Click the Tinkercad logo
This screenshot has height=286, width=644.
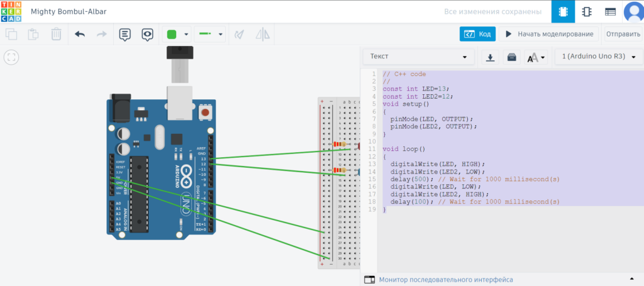pos(11,11)
